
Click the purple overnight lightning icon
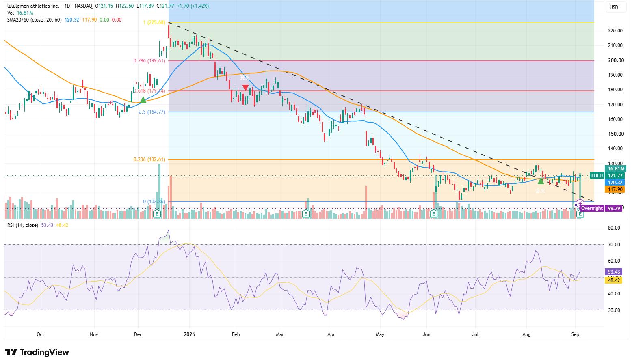click(x=580, y=203)
